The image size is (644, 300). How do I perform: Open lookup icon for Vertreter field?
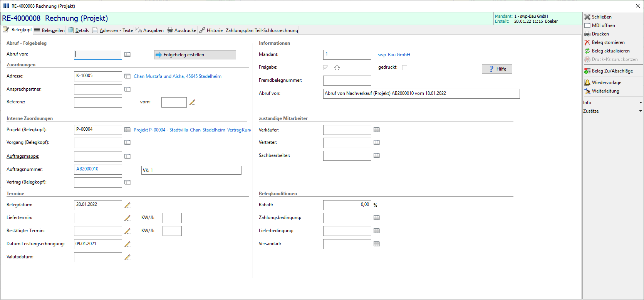click(x=377, y=143)
